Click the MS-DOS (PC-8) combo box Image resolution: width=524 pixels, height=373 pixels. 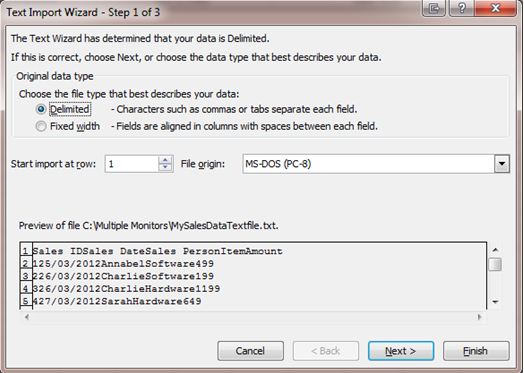376,164
